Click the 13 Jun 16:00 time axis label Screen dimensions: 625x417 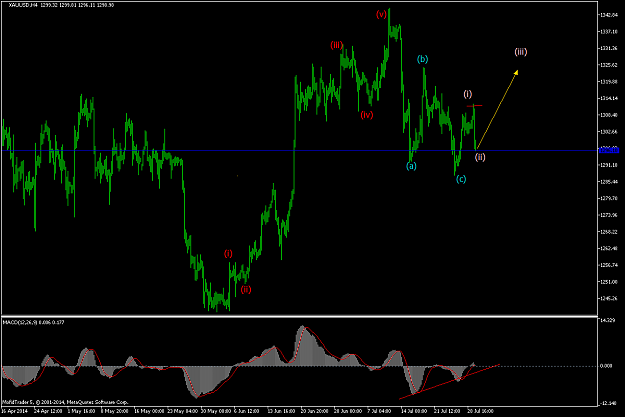click(281, 411)
